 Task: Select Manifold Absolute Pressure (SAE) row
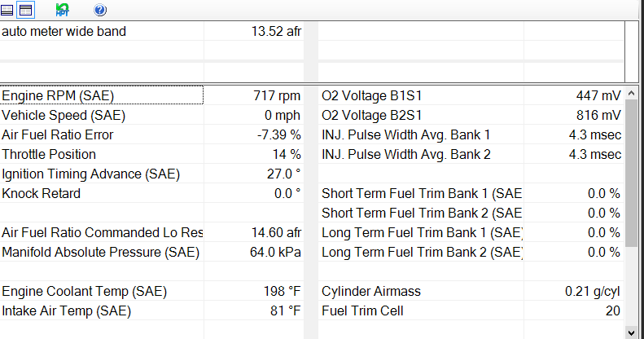[100, 252]
